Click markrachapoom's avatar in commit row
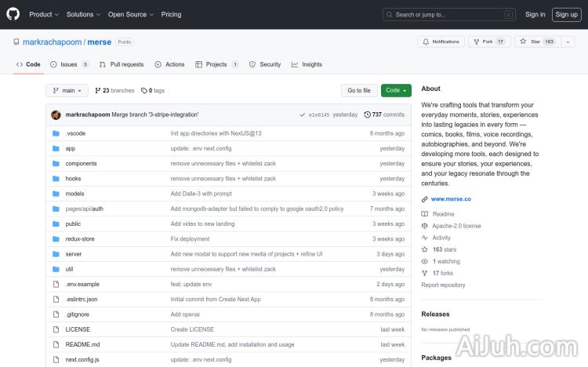 click(x=56, y=114)
